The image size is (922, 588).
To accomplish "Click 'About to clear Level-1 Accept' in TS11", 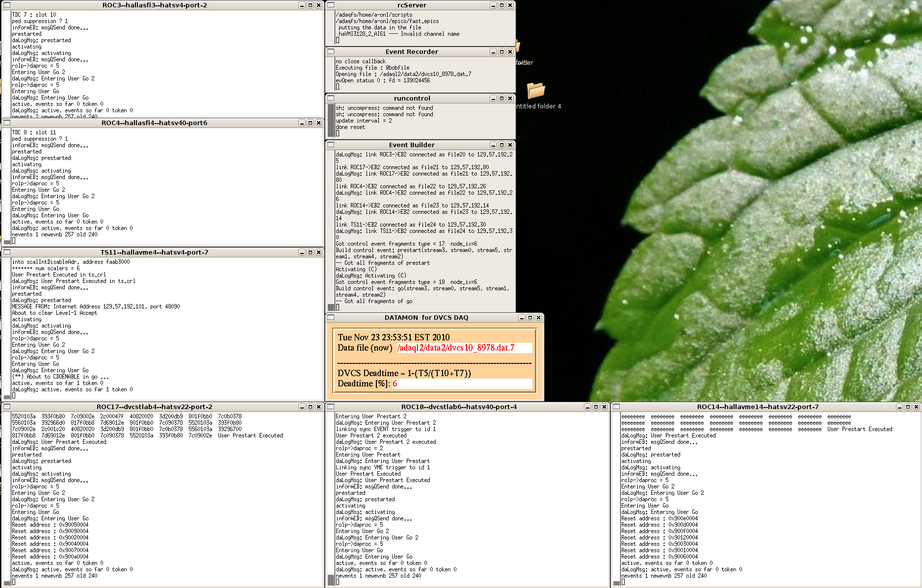I will 54,313.
